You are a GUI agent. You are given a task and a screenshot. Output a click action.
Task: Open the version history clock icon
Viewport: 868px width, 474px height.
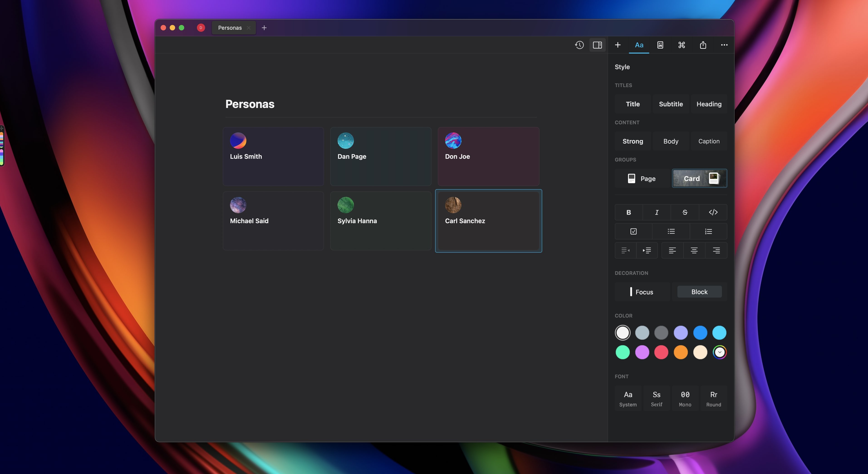579,45
